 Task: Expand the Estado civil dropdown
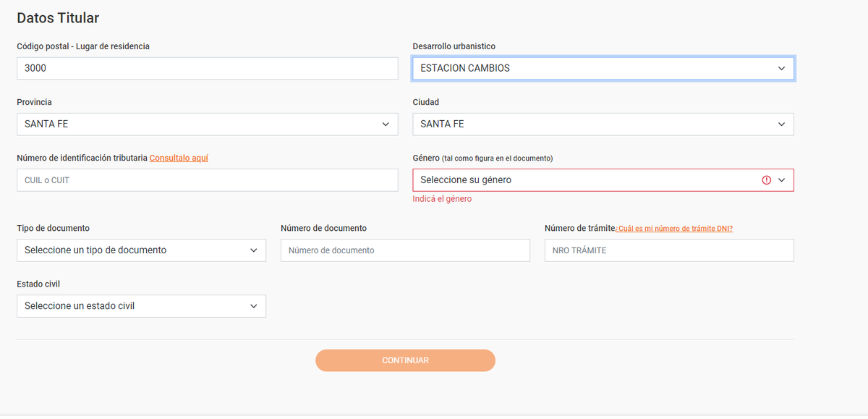141,305
